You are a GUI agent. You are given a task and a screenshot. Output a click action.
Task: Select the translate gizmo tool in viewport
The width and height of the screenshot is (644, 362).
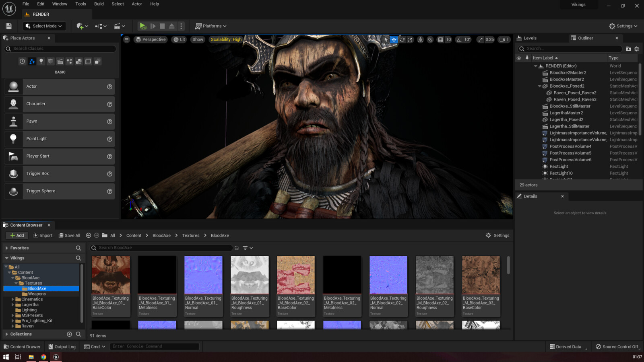[394, 39]
